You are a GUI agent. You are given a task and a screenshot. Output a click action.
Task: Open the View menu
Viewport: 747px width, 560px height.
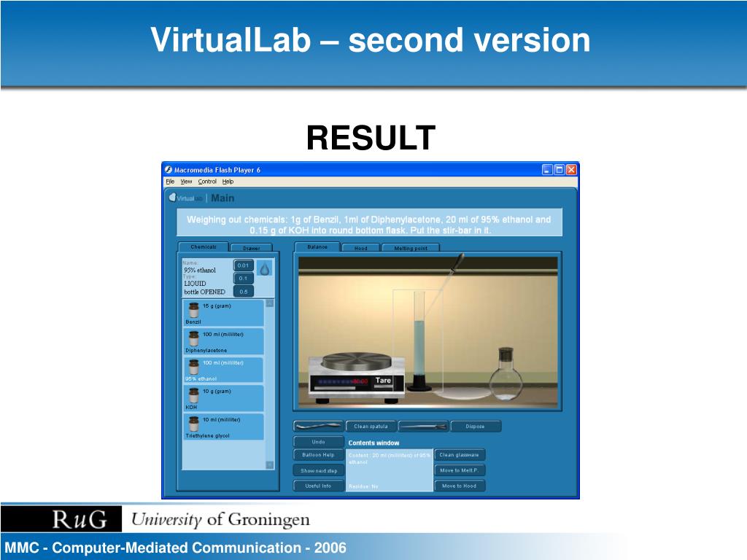click(x=186, y=182)
